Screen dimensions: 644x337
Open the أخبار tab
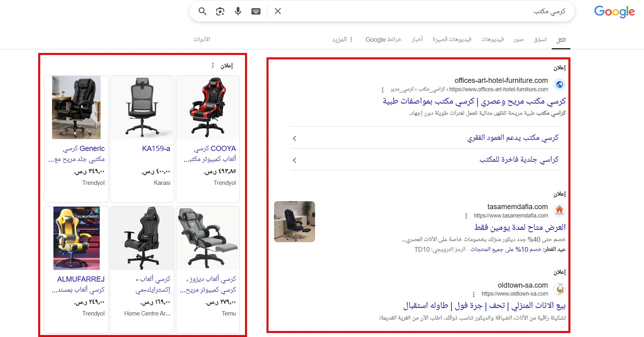(x=417, y=39)
